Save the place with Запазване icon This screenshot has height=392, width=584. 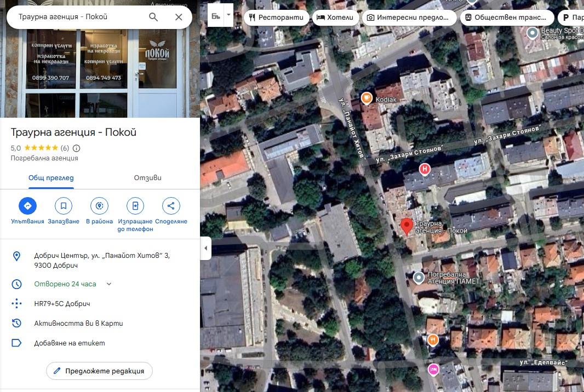64,206
